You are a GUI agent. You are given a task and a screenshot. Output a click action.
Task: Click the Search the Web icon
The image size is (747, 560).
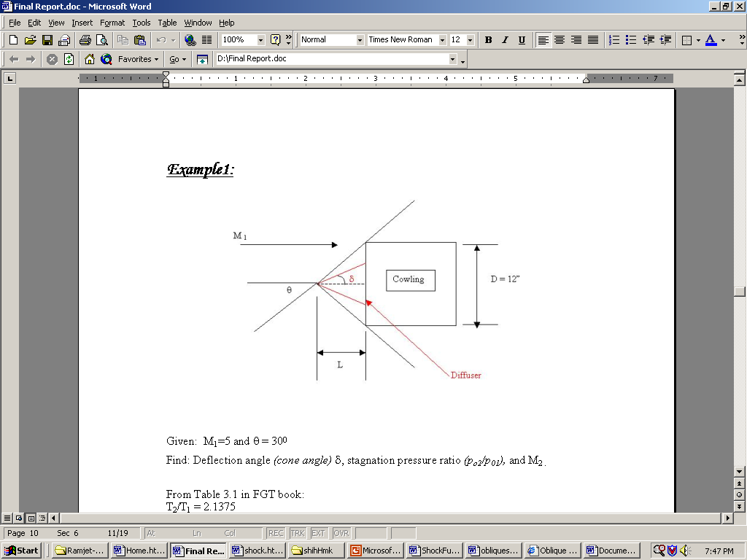tap(107, 60)
